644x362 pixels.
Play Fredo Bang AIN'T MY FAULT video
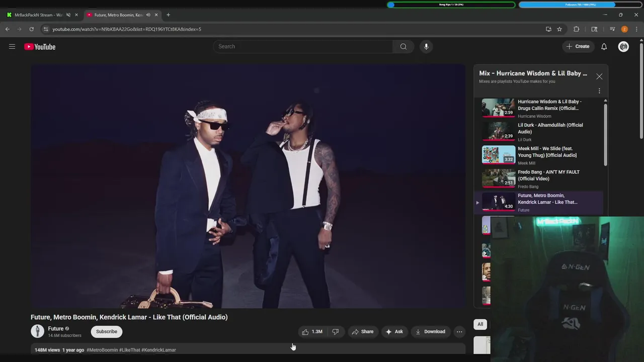tap(538, 179)
